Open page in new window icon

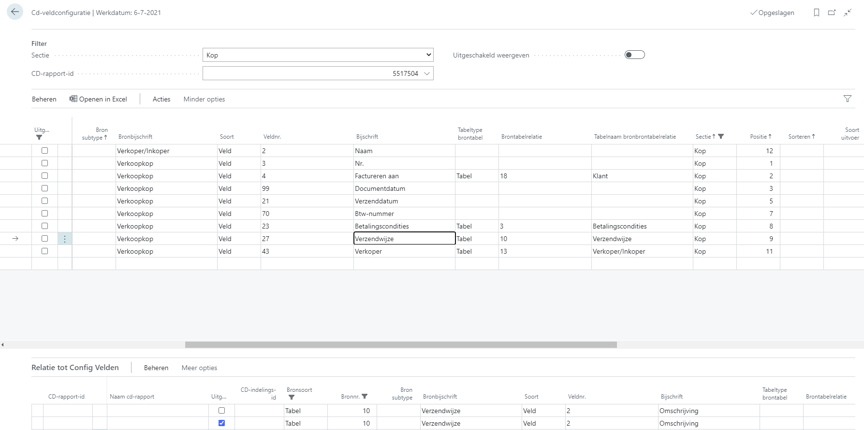(x=832, y=12)
